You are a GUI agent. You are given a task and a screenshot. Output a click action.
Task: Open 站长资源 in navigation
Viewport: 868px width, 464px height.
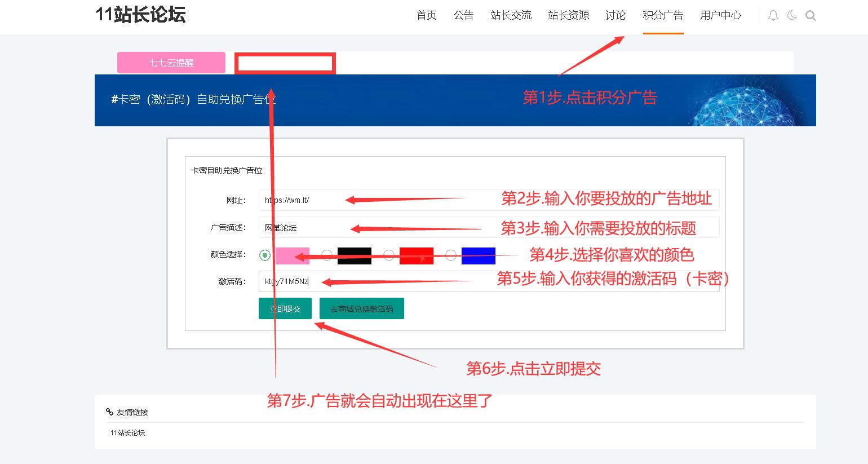click(568, 16)
